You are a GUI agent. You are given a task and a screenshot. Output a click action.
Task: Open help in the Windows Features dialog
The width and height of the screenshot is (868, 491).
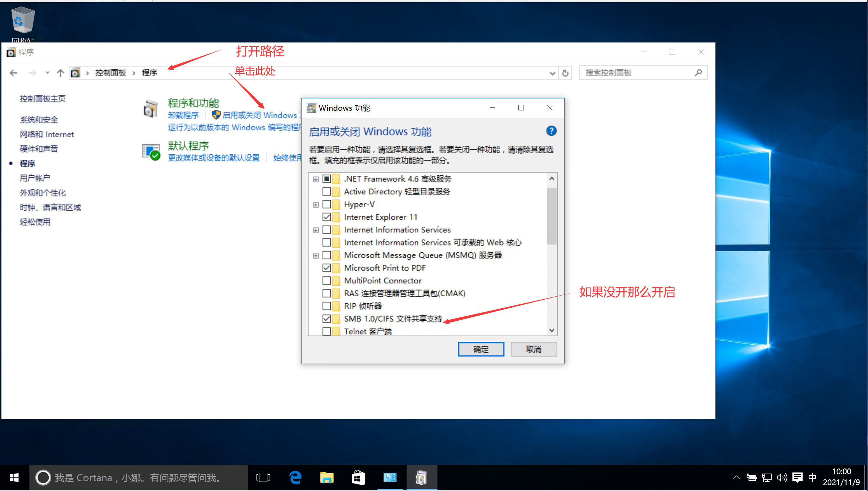[551, 131]
